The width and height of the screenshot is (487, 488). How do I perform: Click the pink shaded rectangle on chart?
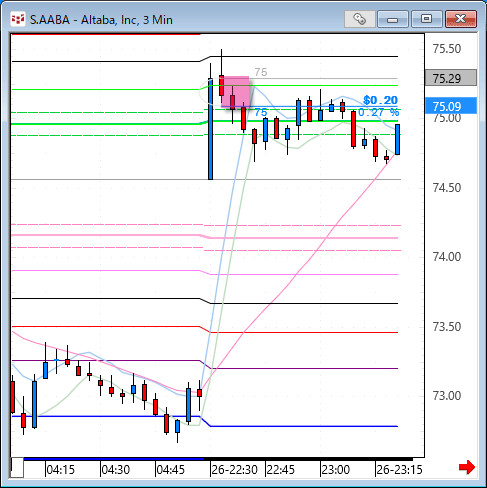235,92
